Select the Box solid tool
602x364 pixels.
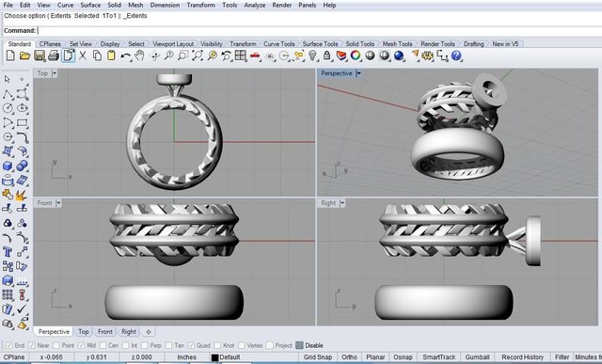point(8,166)
